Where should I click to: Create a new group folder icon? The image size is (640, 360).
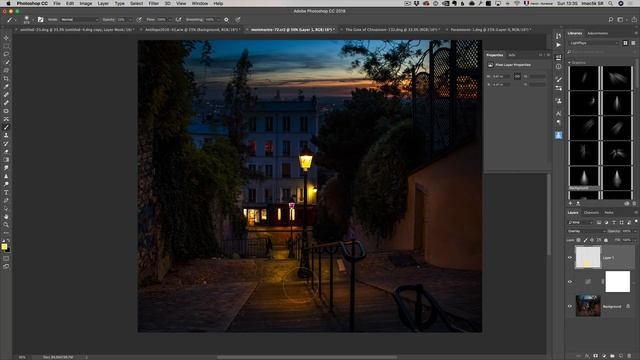[612, 356]
